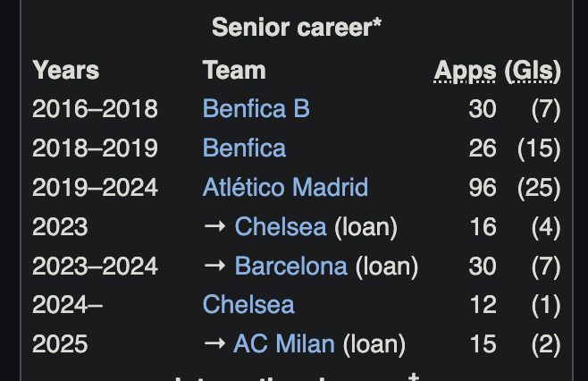Click the 96 appearances value
This screenshot has height=381, width=588.
(483, 187)
